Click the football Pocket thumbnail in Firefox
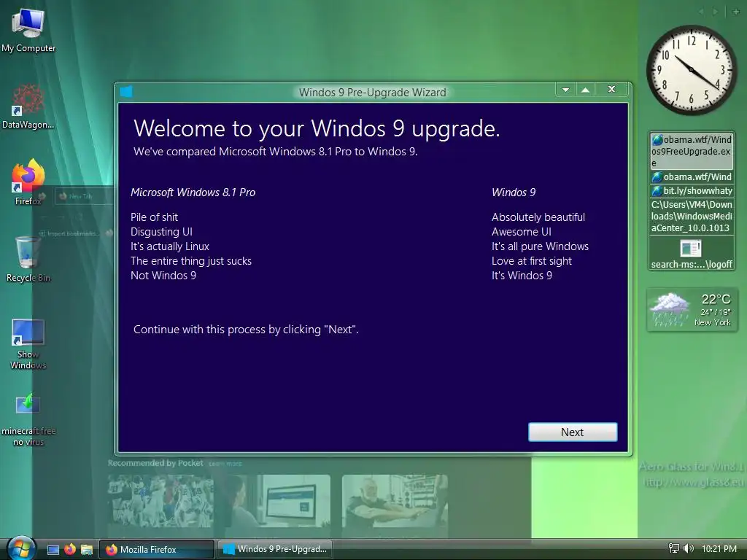The image size is (747, 560). [160, 500]
